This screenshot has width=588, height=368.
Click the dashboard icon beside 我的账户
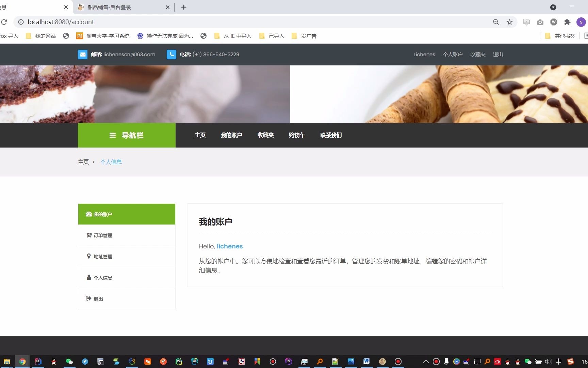click(x=88, y=214)
